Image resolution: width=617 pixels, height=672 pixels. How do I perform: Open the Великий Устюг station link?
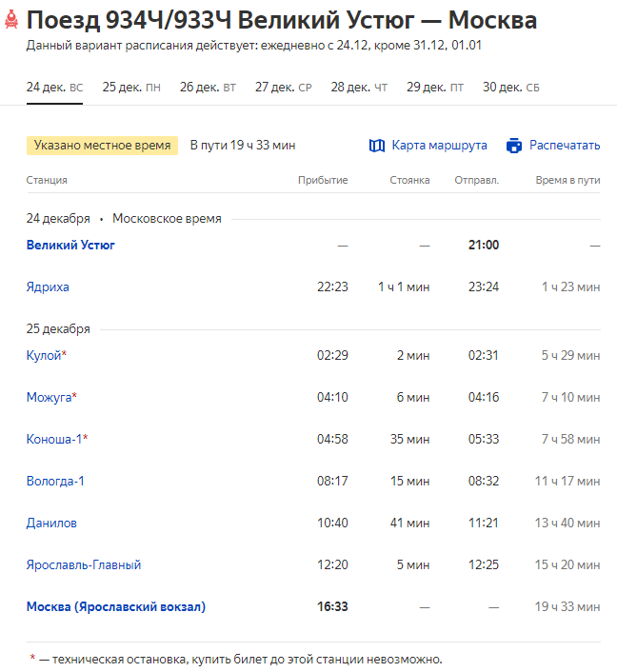(70, 245)
